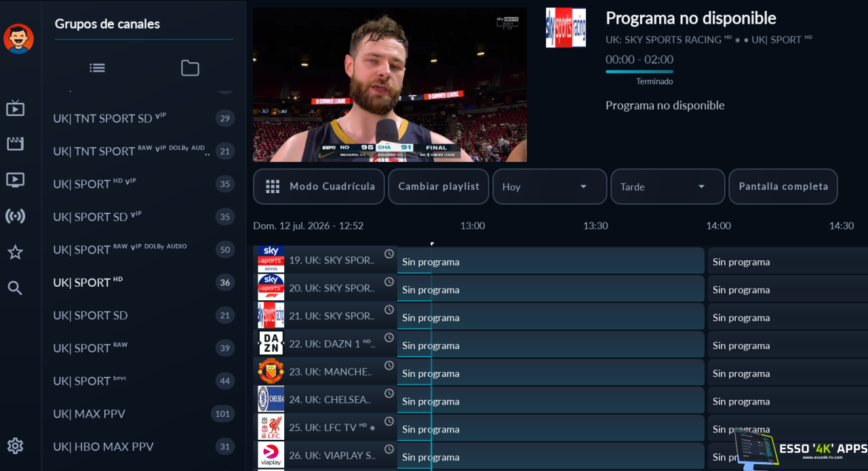
Task: Select channel 25. UK: LFC TV HD
Action: coord(325,427)
